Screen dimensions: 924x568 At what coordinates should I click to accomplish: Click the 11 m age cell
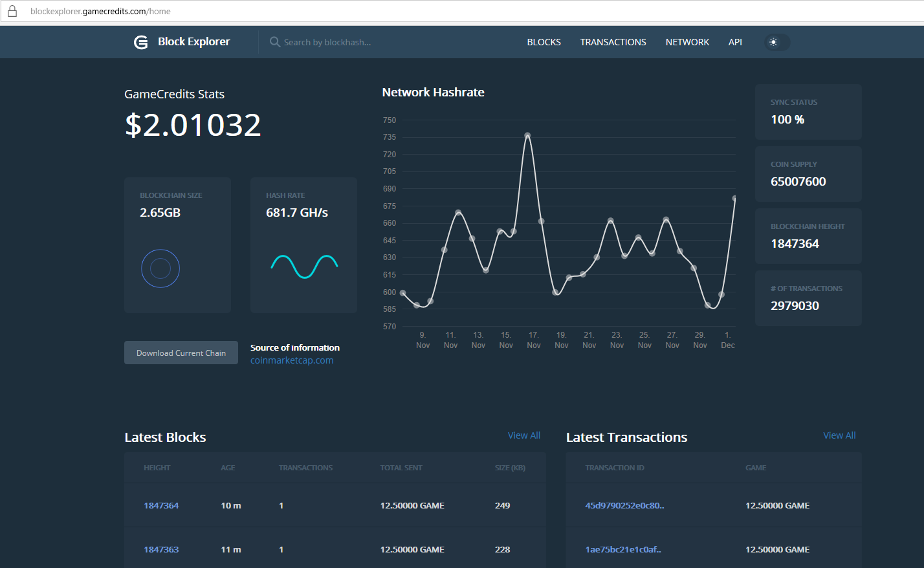tap(231, 549)
